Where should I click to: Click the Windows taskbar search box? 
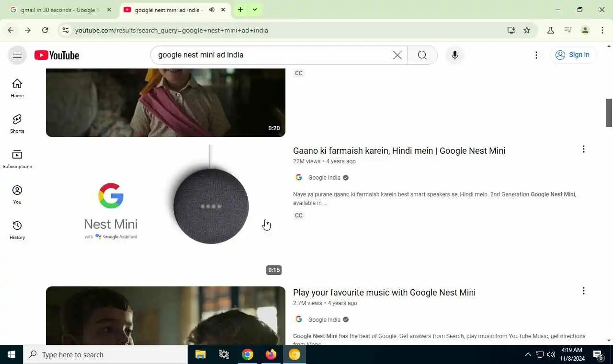105,354
